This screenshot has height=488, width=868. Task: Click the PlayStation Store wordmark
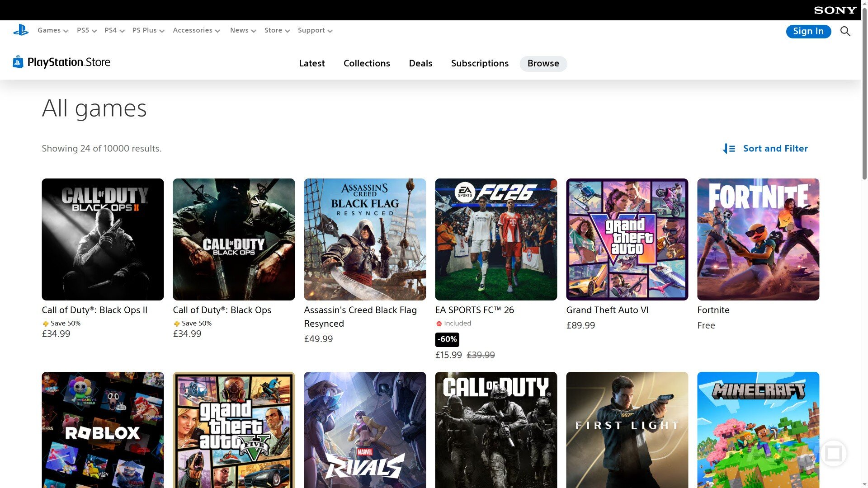click(x=69, y=62)
